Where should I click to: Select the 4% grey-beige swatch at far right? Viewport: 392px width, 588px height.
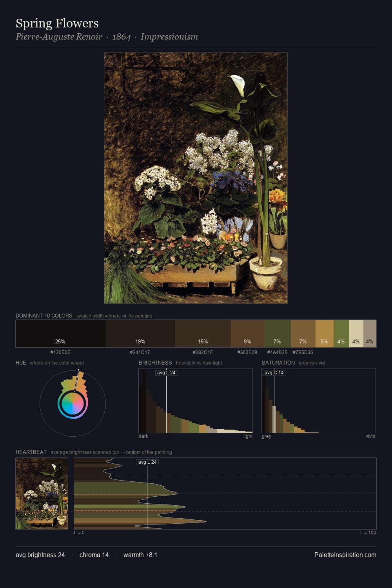(370, 334)
